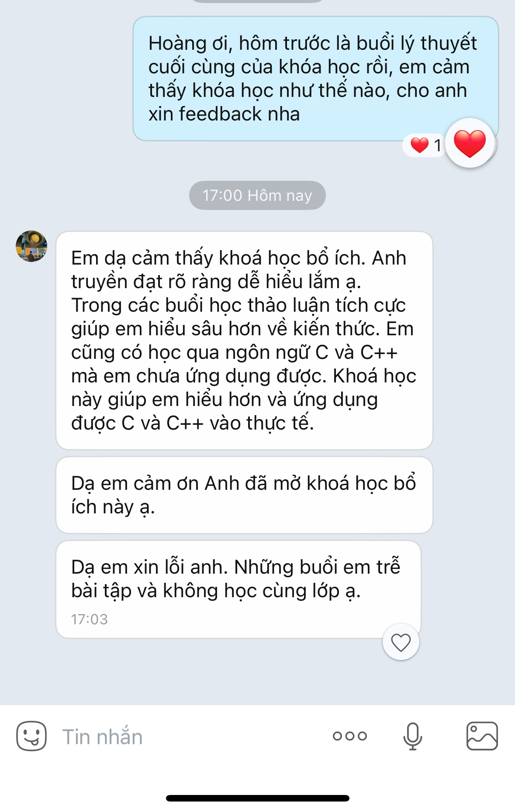Tap the big red heart reaction
Screen dimensions: 515x812
(470, 143)
